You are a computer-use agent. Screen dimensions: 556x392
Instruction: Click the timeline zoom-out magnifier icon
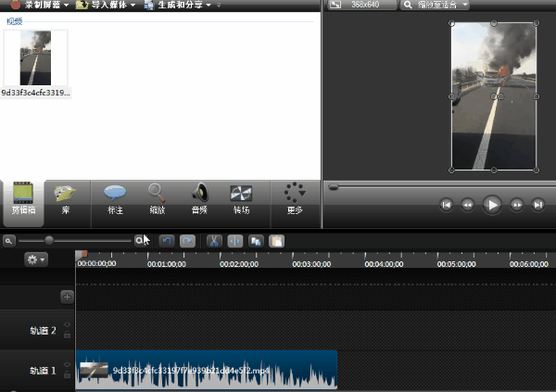tap(9, 241)
